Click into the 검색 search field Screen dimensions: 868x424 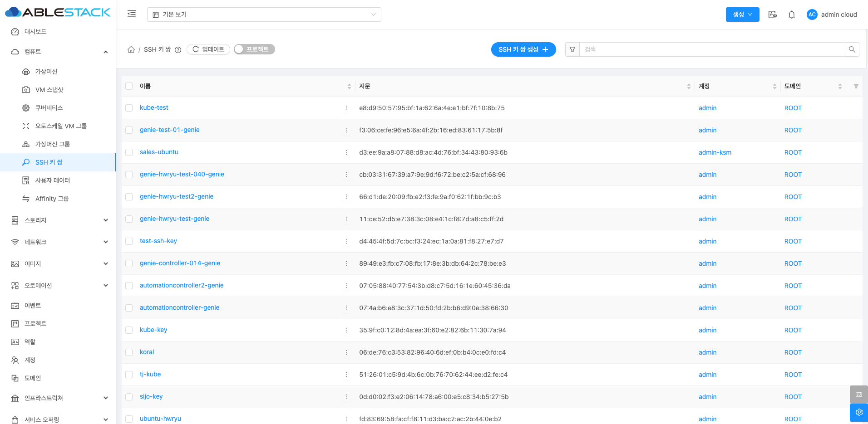pyautogui.click(x=711, y=49)
